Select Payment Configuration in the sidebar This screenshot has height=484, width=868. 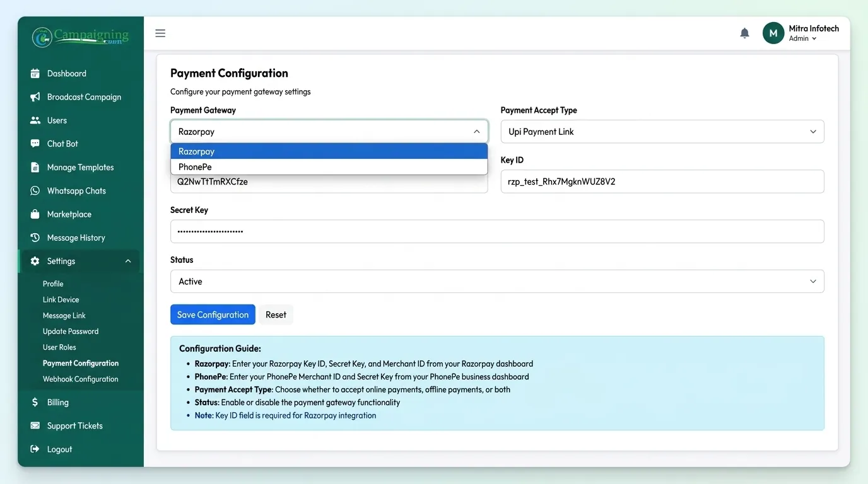coord(81,364)
